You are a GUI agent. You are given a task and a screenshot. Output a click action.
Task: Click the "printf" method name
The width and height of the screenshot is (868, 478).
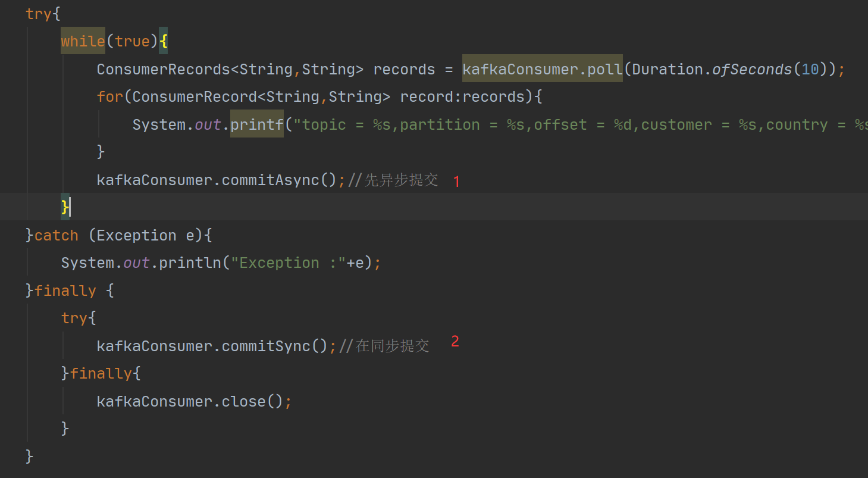[x=257, y=124]
